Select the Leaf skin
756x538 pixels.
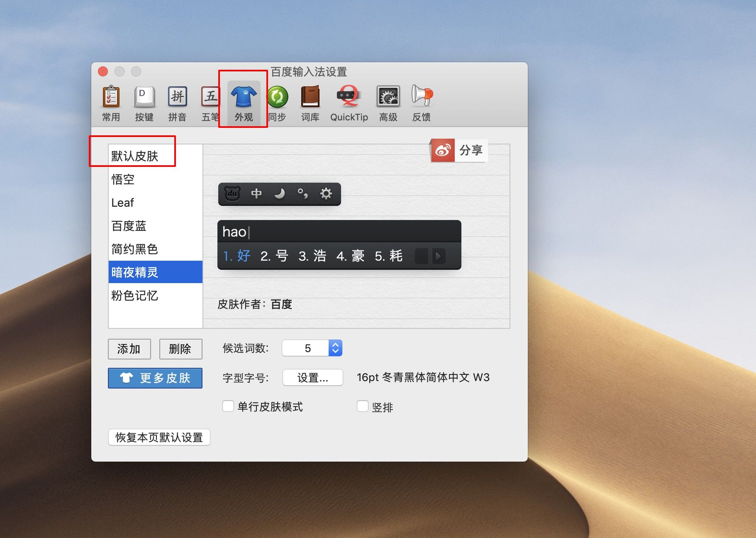coord(156,203)
